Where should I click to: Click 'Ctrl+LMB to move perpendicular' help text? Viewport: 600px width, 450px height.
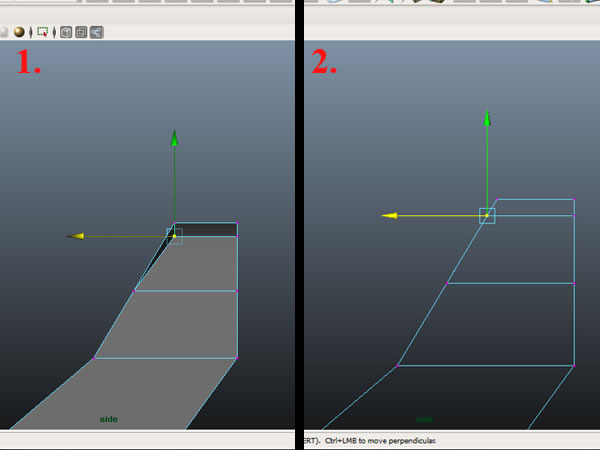pyautogui.click(x=380, y=441)
